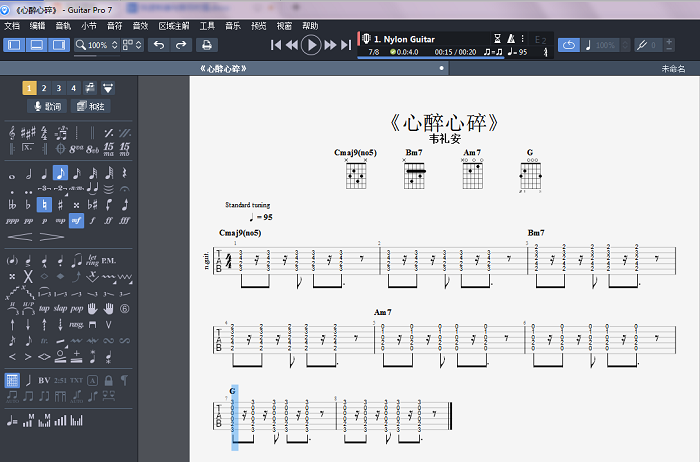This screenshot has width=700, height=462.
Task: Click the 歌词 lyrics button
Action: click(x=47, y=106)
